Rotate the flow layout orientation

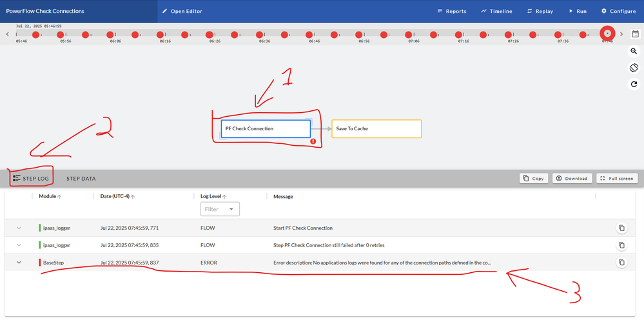coord(634,67)
